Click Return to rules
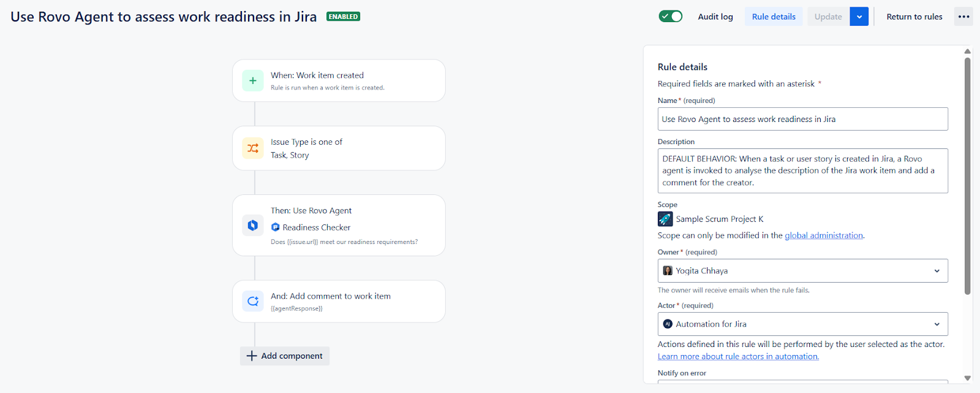This screenshot has height=393, width=980. (914, 17)
